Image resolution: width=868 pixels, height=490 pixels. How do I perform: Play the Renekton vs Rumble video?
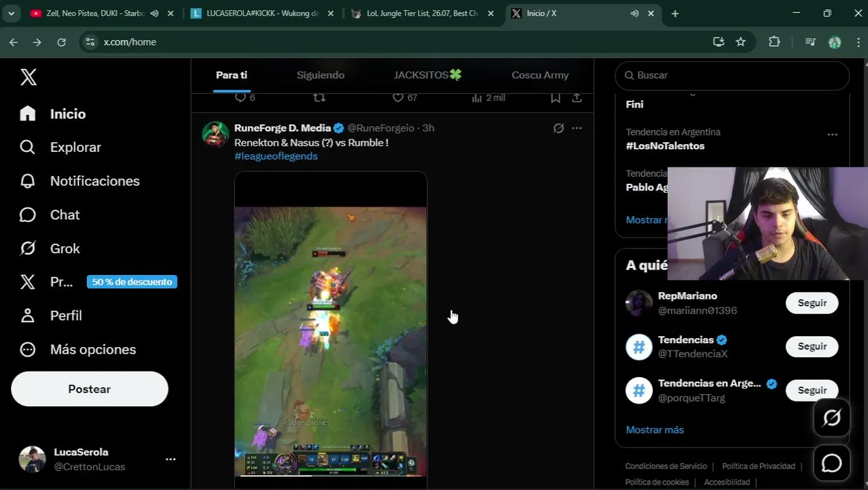coord(331,330)
